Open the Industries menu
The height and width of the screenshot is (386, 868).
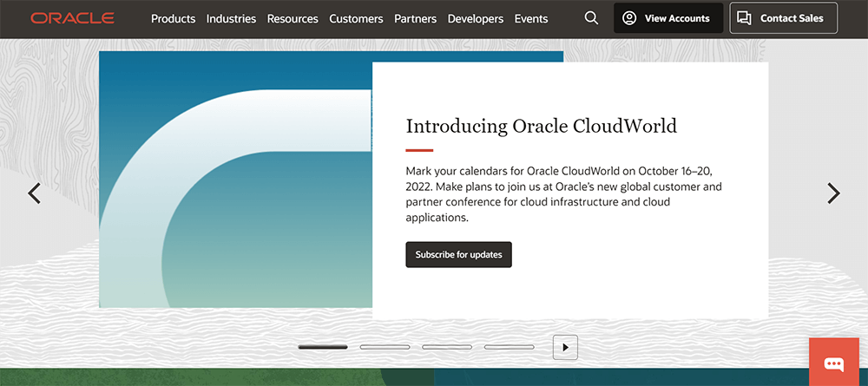click(232, 19)
